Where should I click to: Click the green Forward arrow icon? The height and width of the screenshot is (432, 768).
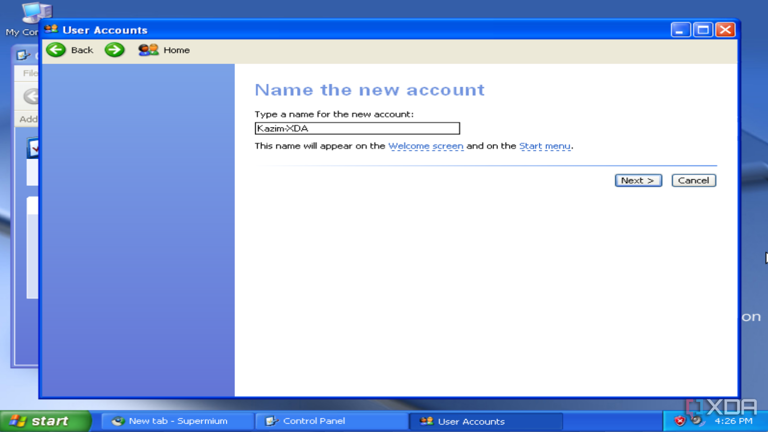pos(115,50)
